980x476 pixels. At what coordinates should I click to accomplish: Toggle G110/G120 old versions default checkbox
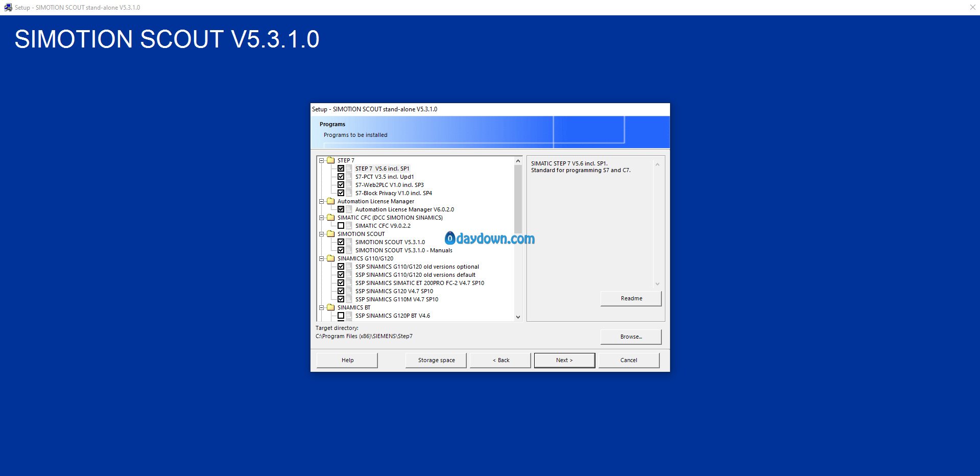[341, 275]
